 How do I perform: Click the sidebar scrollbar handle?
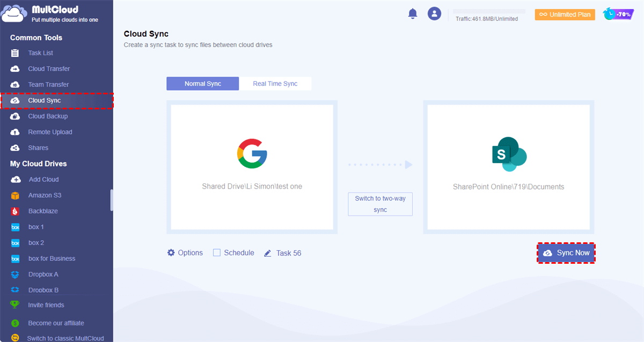pos(112,200)
